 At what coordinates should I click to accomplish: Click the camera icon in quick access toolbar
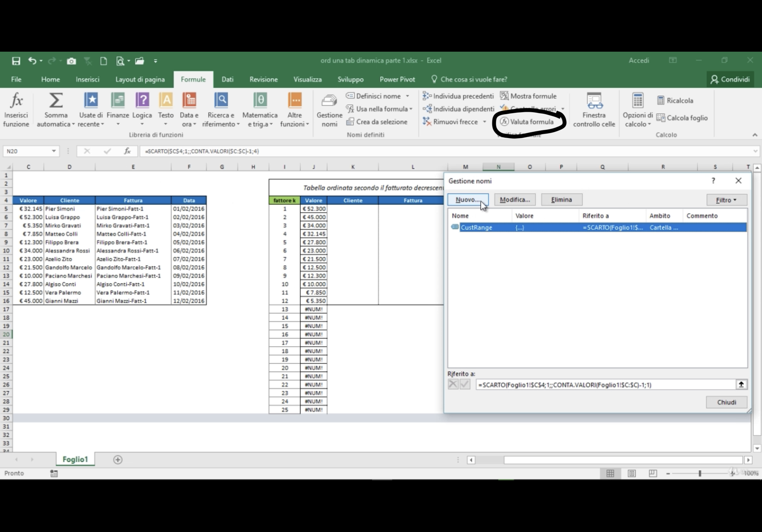(71, 61)
